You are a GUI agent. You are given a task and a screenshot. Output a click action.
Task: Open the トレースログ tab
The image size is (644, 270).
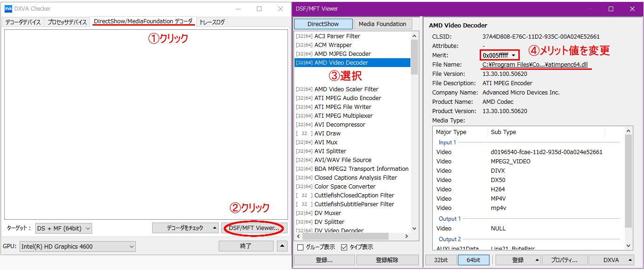coord(212,22)
